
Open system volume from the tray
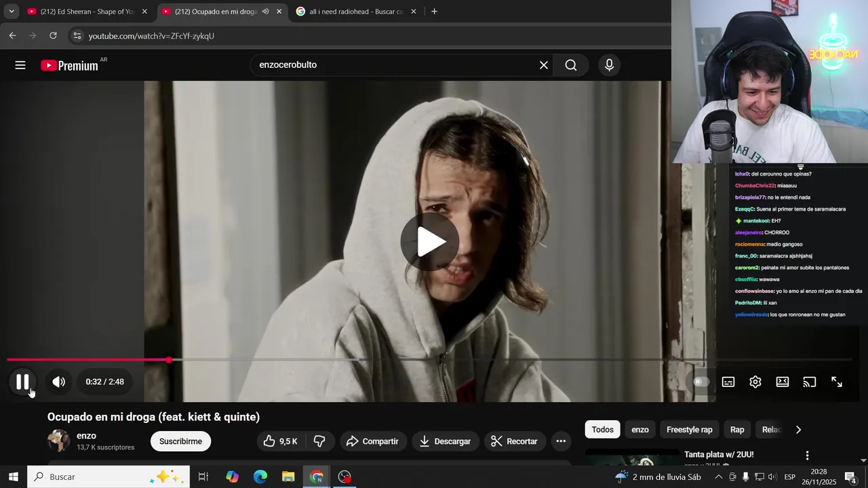click(x=772, y=477)
